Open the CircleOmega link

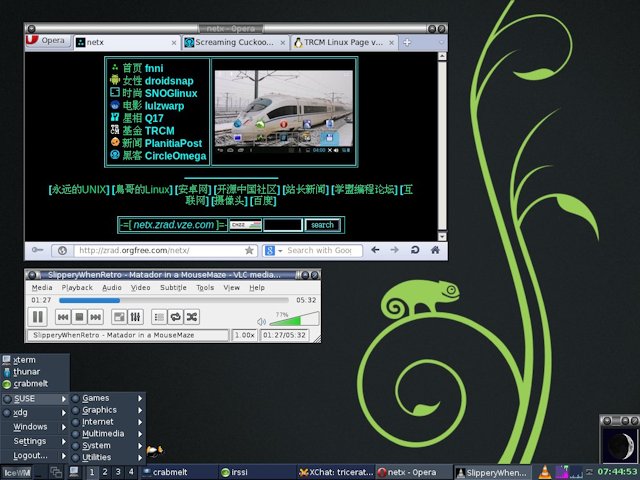175,156
